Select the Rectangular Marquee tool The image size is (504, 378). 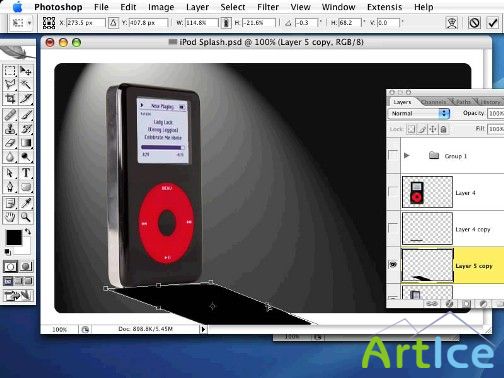coord(10,71)
